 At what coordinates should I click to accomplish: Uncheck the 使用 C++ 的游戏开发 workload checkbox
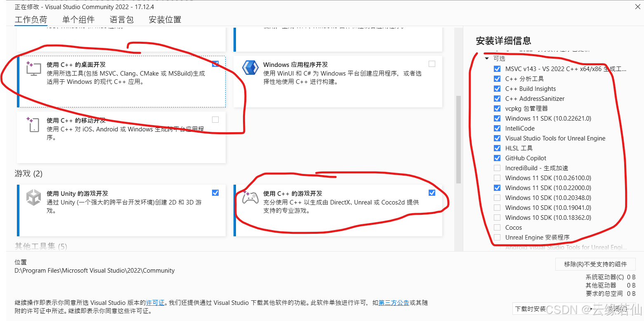[432, 193]
